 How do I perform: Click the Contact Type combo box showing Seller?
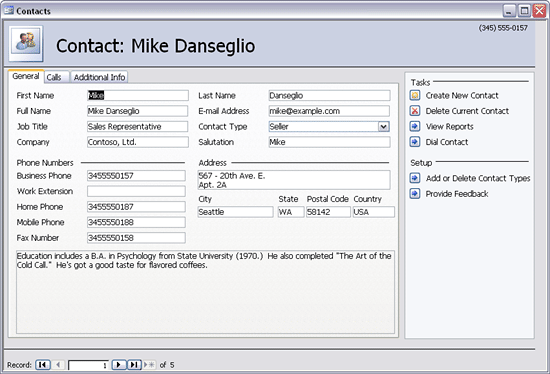click(x=329, y=127)
